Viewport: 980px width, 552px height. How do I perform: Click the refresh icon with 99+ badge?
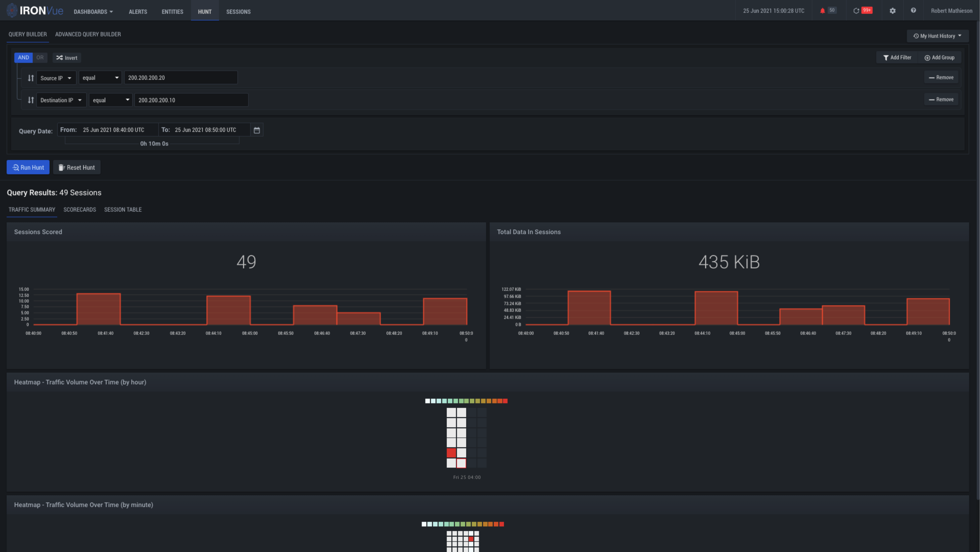(x=856, y=11)
